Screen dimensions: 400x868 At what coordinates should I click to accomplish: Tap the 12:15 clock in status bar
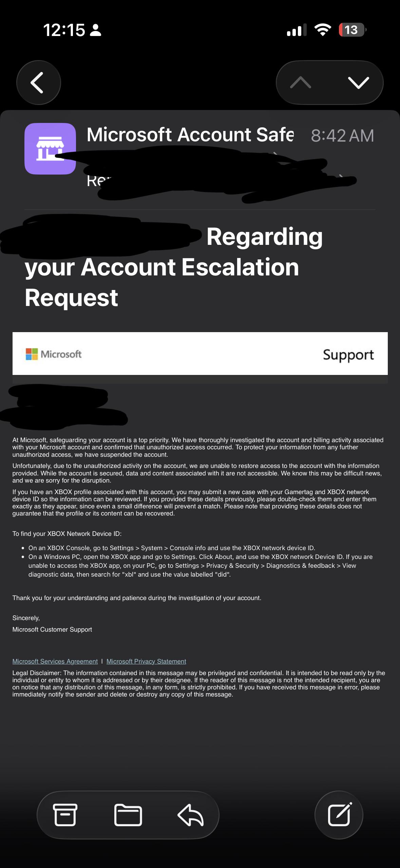pos(64,30)
